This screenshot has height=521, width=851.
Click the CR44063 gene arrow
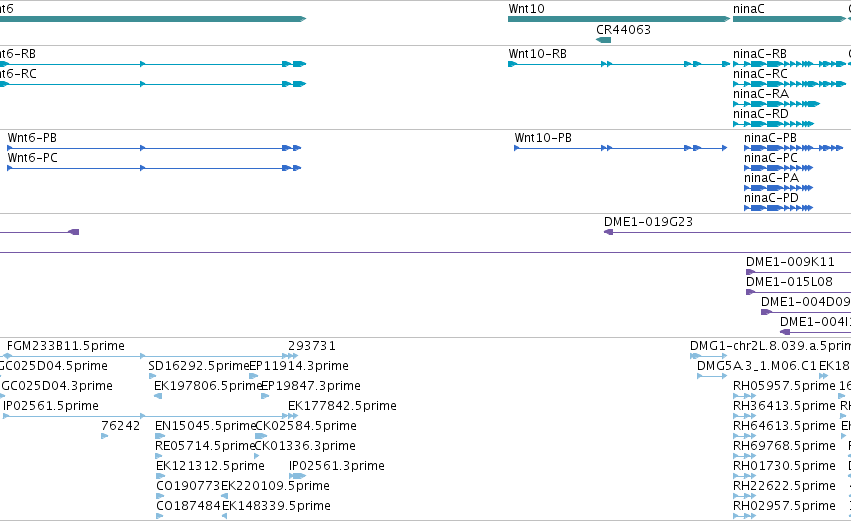pos(604,40)
